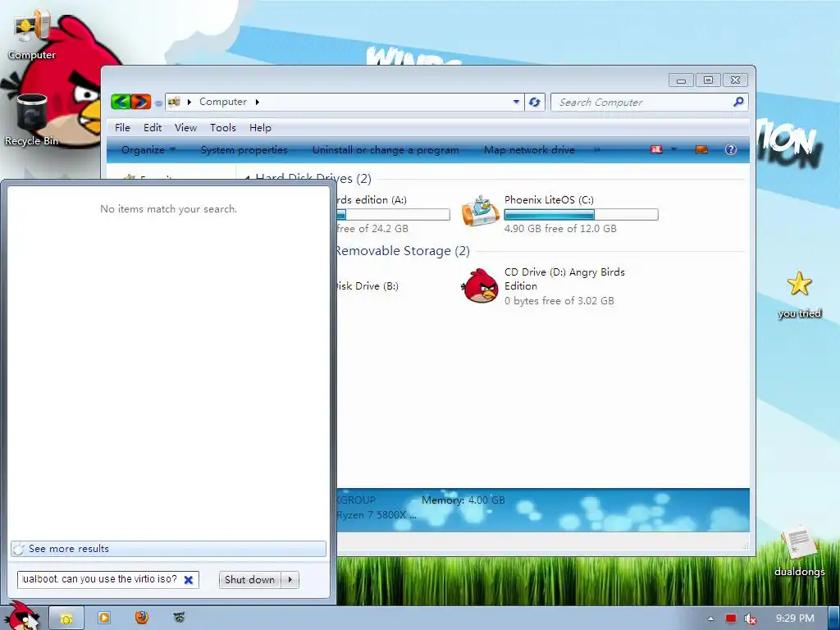The width and height of the screenshot is (840, 630).
Task: Click the magnifier icon in Search Computer
Action: tap(738, 102)
